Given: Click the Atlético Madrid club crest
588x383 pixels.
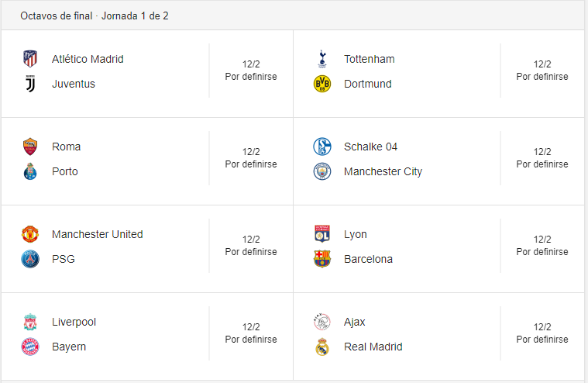Looking at the screenshot, I should [30, 59].
